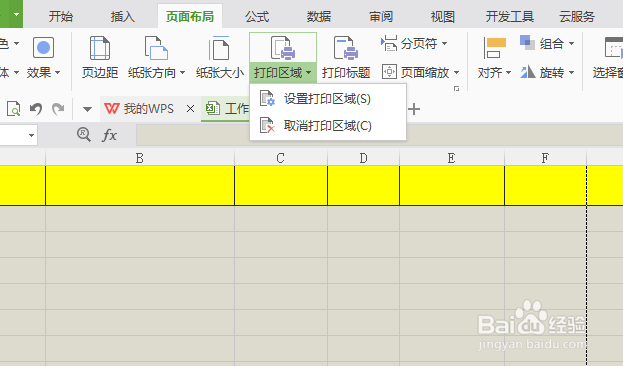
Task: Expand the 对齐 dropdown arrow
Action: [508, 73]
